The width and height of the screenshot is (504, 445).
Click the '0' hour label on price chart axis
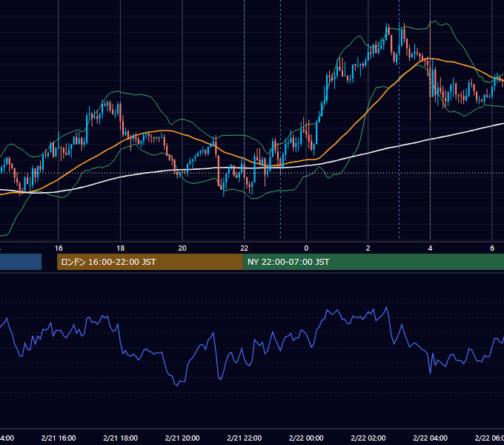(x=306, y=248)
